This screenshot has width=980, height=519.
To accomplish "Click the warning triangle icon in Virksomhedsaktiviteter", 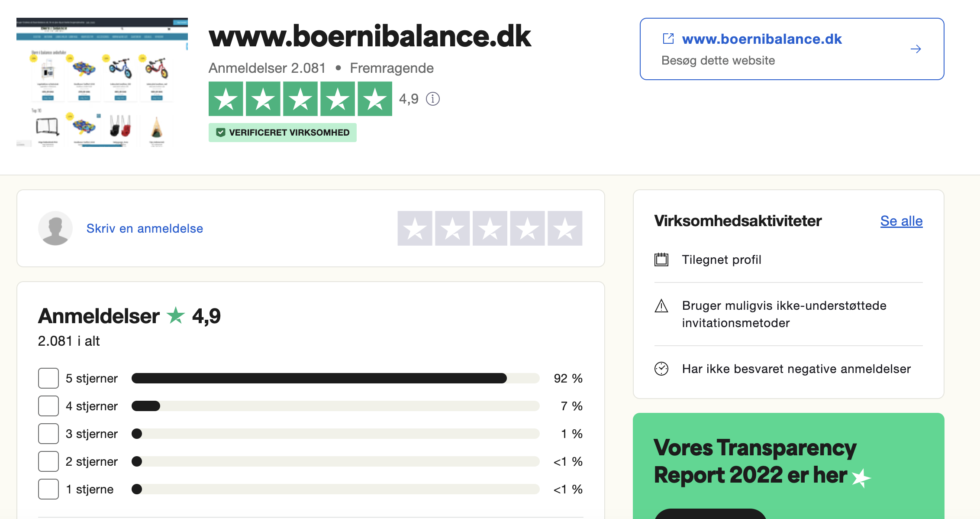I will tap(661, 306).
